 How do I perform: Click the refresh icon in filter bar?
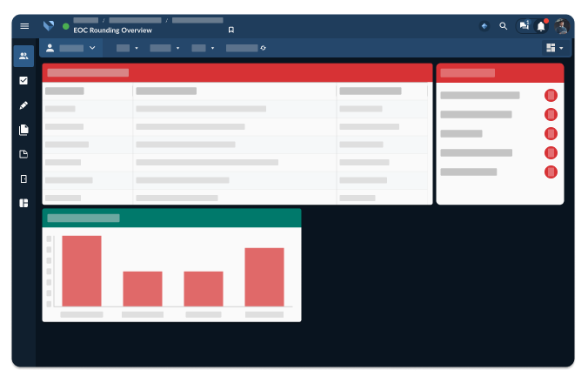tap(263, 48)
